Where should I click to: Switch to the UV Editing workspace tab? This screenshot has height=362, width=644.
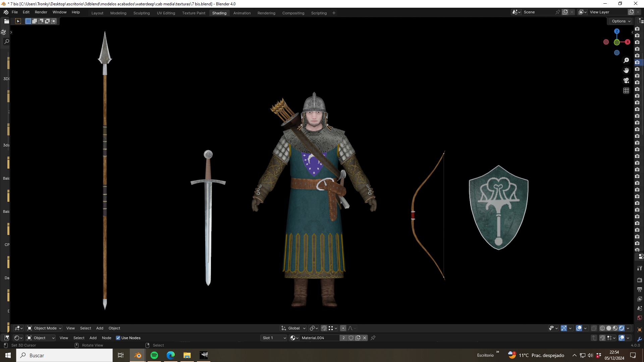point(166,13)
